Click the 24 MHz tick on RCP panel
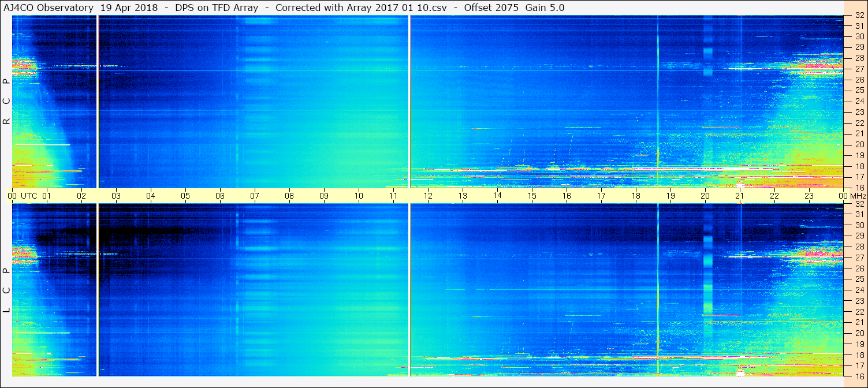Image resolution: width=868 pixels, height=388 pixels. coord(859,101)
